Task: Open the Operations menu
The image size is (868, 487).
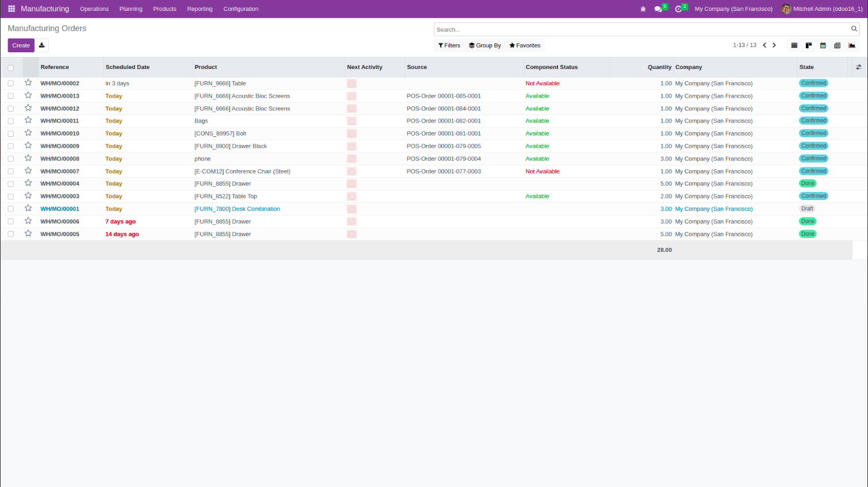Action: click(94, 9)
